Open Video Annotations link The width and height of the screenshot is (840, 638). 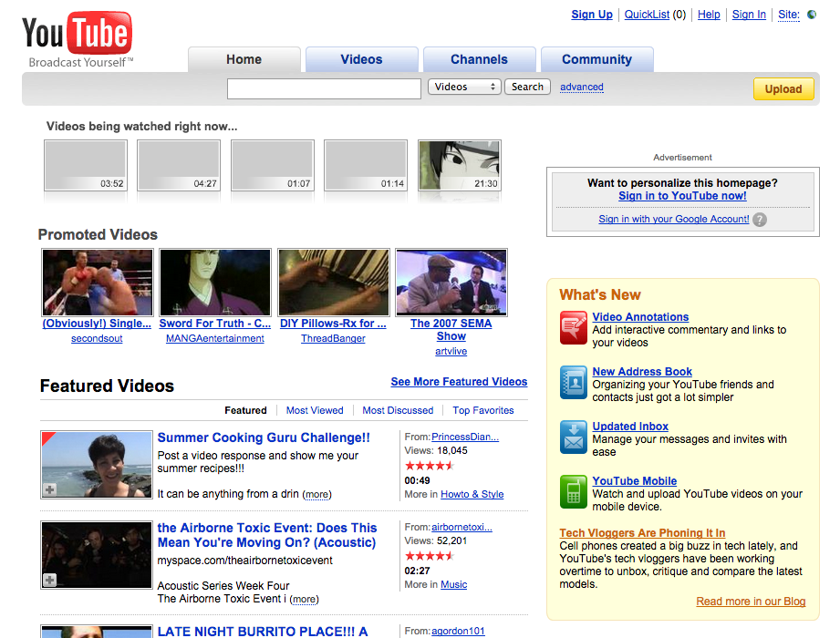(x=640, y=317)
